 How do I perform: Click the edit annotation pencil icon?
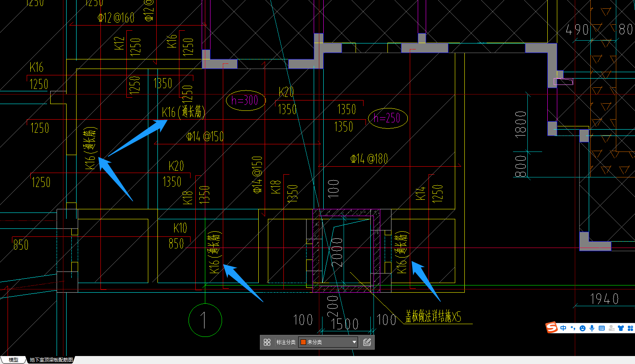(367, 342)
